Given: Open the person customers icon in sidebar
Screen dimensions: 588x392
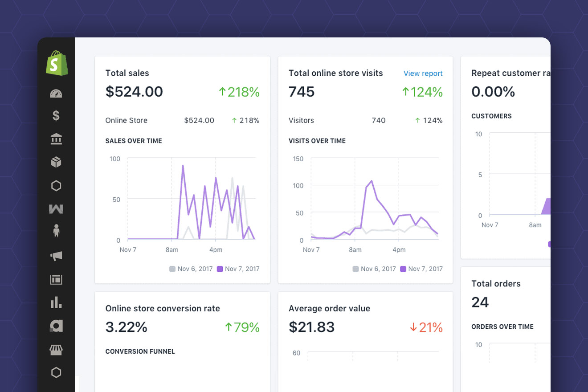Looking at the screenshot, I should 56,231.
